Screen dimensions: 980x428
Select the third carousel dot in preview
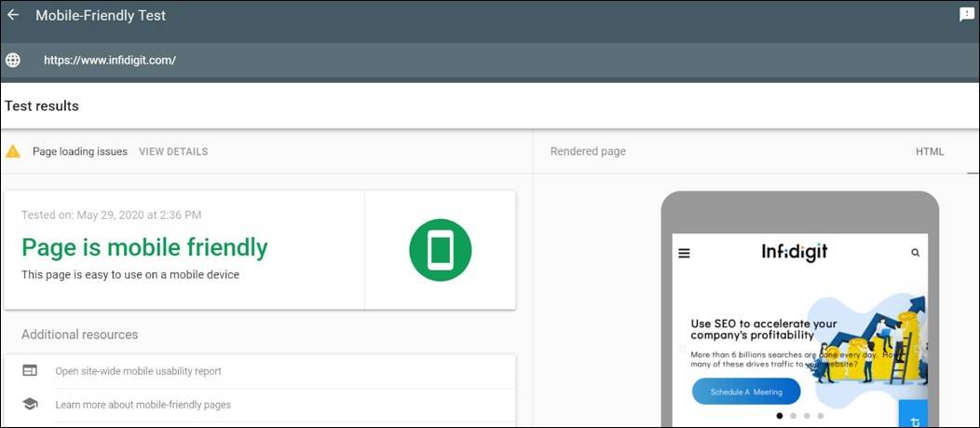click(807, 415)
